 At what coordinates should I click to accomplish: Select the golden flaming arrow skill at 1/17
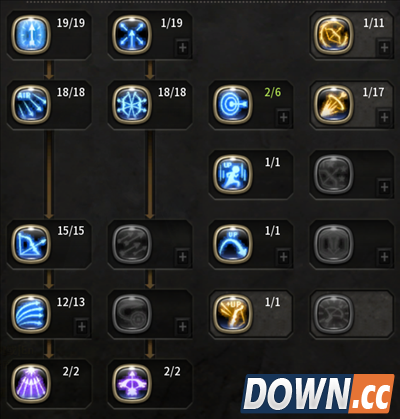[334, 105]
